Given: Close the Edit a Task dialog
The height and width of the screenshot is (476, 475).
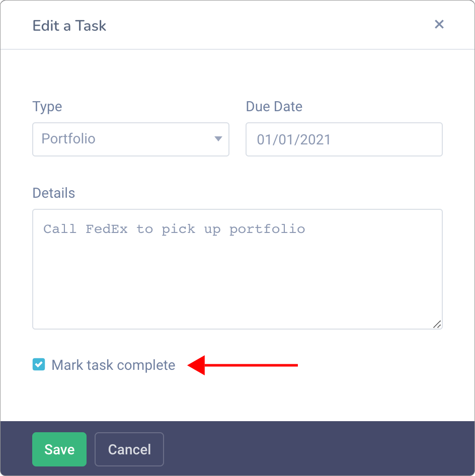Looking at the screenshot, I should point(439,24).
